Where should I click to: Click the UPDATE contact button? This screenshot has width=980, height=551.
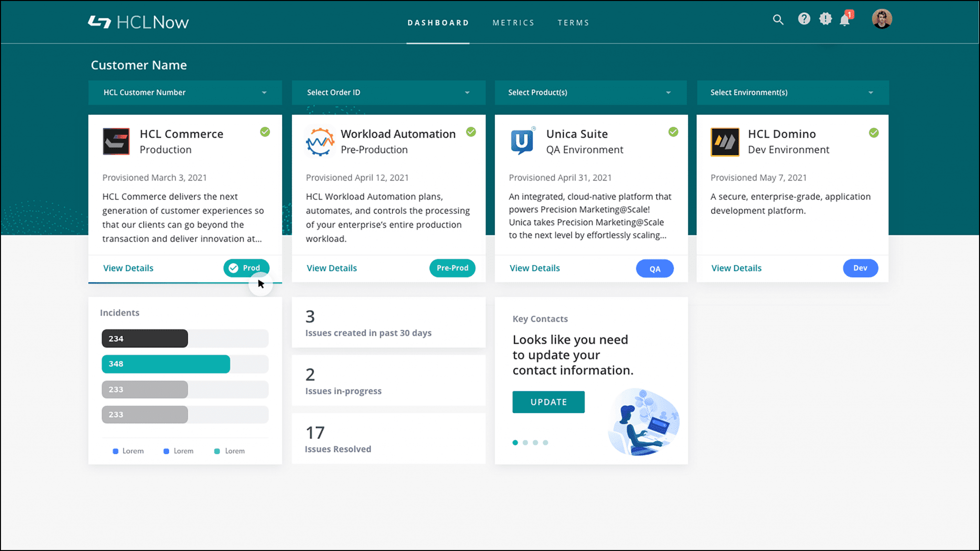[548, 402]
